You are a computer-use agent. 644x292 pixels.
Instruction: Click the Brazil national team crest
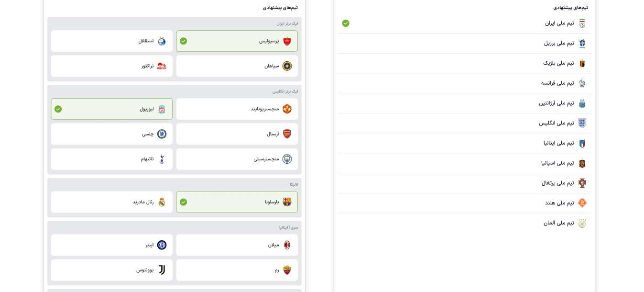coord(582,43)
